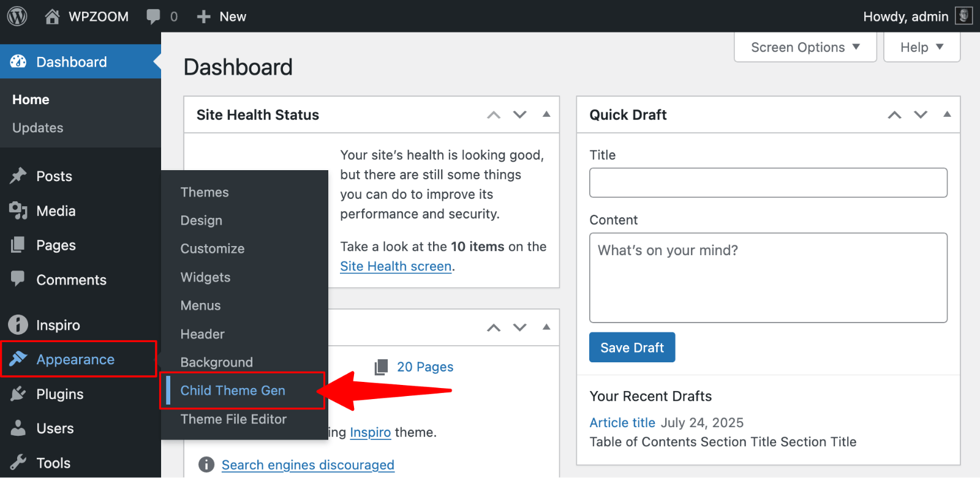Click the Inspiro info icon in sidebar

pos(18,324)
